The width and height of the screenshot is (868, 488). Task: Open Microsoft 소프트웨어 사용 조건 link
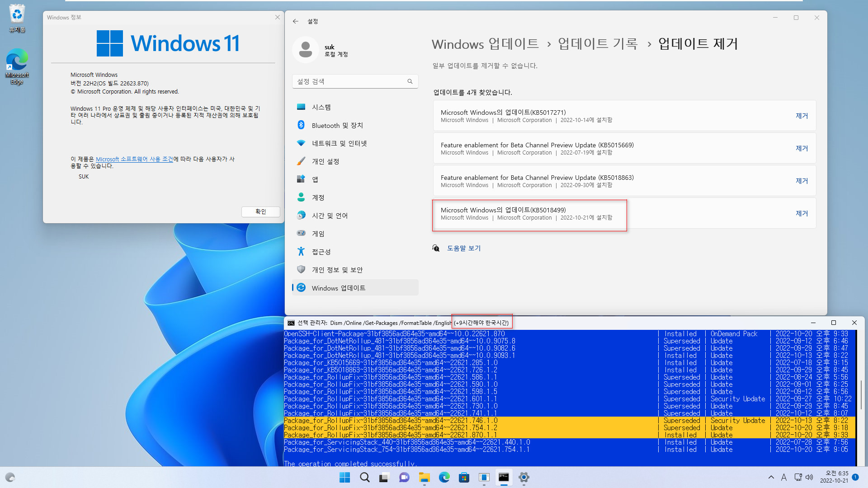134,159
